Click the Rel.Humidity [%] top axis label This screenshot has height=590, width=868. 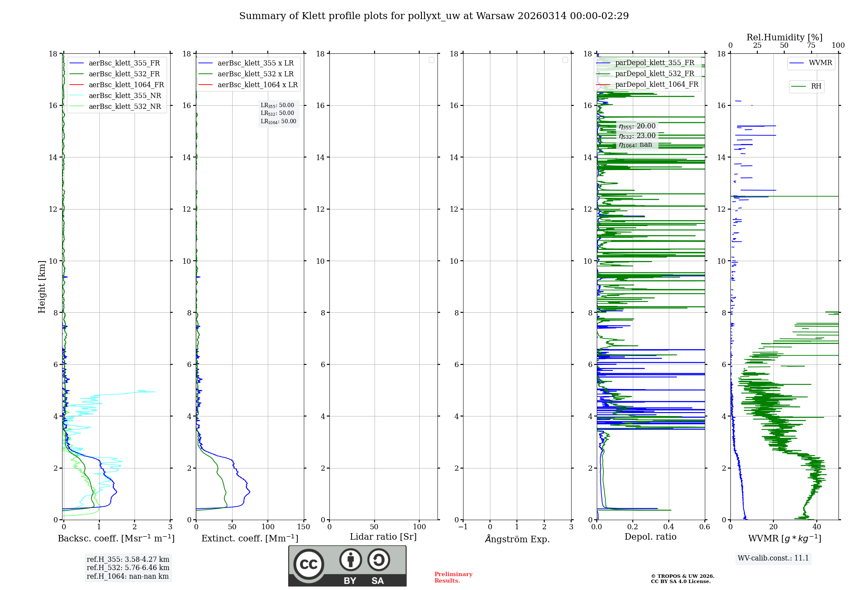tap(784, 37)
